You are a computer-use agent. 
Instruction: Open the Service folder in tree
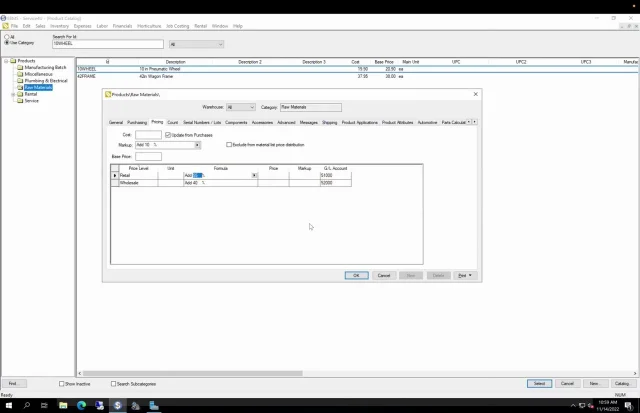(x=31, y=100)
